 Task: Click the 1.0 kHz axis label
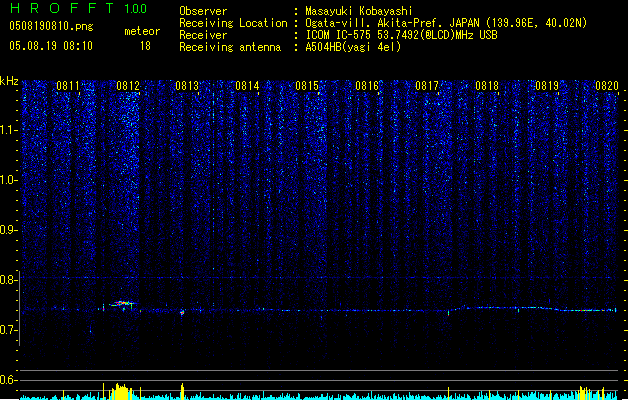pyautogui.click(x=9, y=180)
